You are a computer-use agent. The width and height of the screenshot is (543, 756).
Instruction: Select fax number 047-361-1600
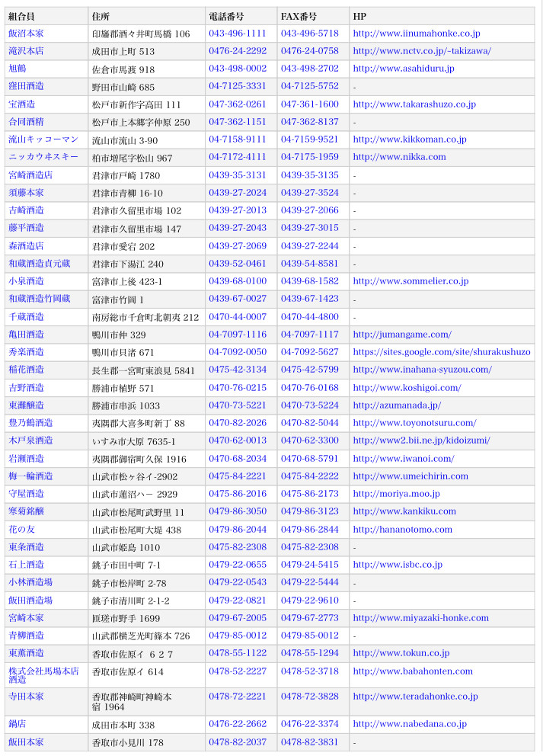pos(310,104)
